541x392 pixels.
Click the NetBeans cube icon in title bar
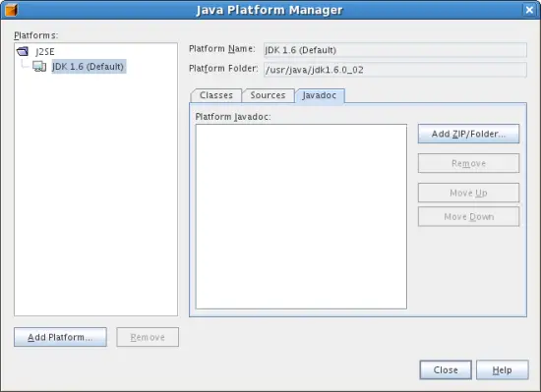(11, 10)
